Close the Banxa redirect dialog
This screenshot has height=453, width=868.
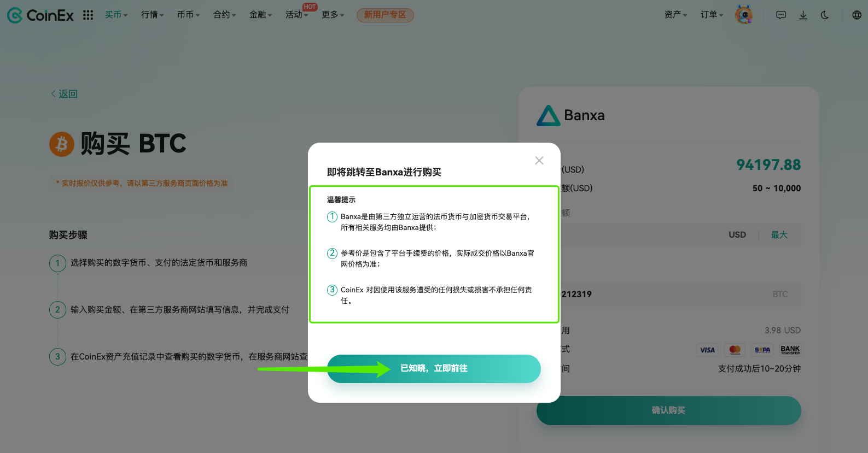coord(539,160)
